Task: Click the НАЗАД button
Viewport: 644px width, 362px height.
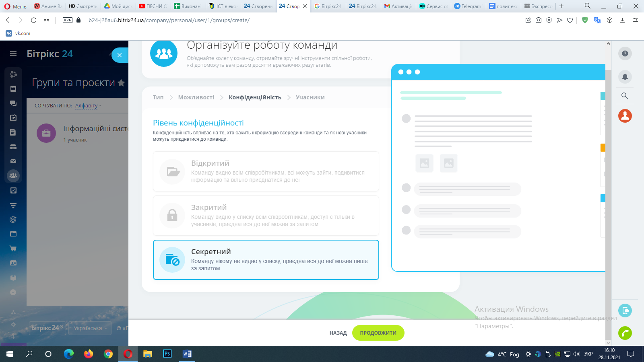Action: [338, 333]
